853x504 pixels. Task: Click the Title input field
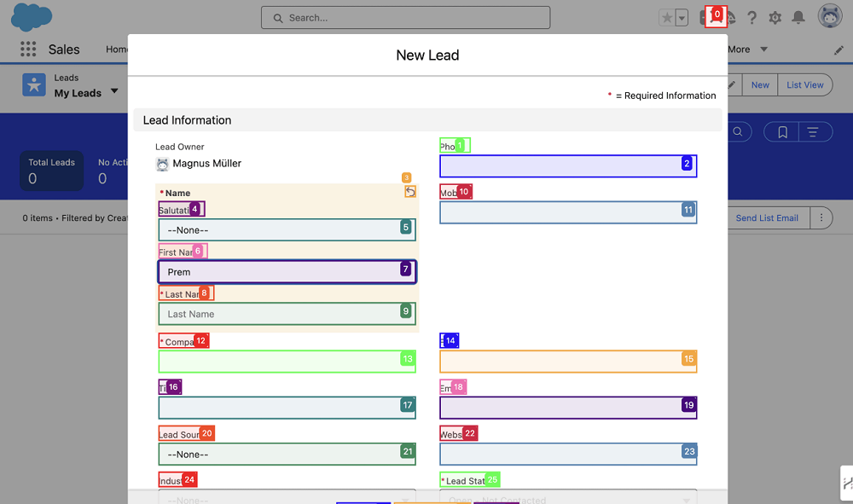click(x=287, y=408)
